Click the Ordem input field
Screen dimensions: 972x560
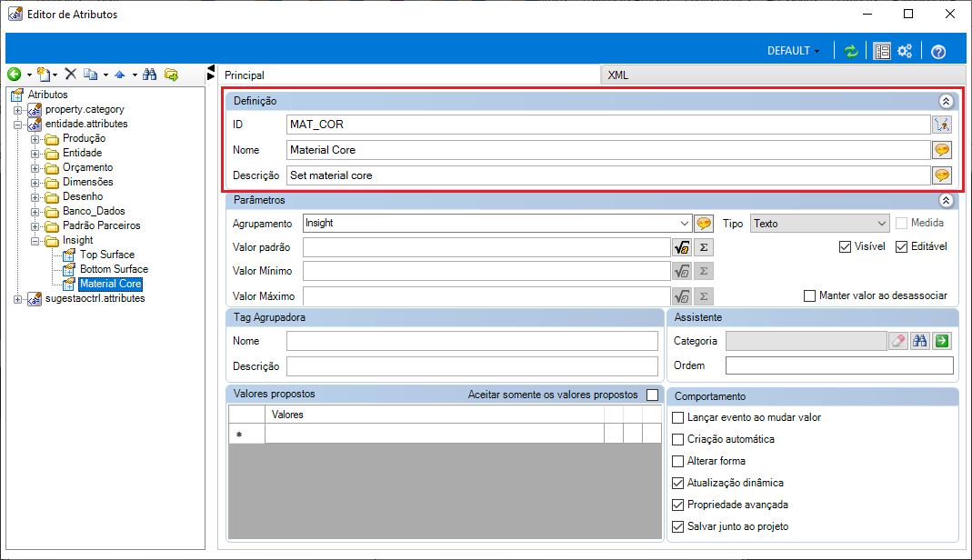[x=839, y=365]
